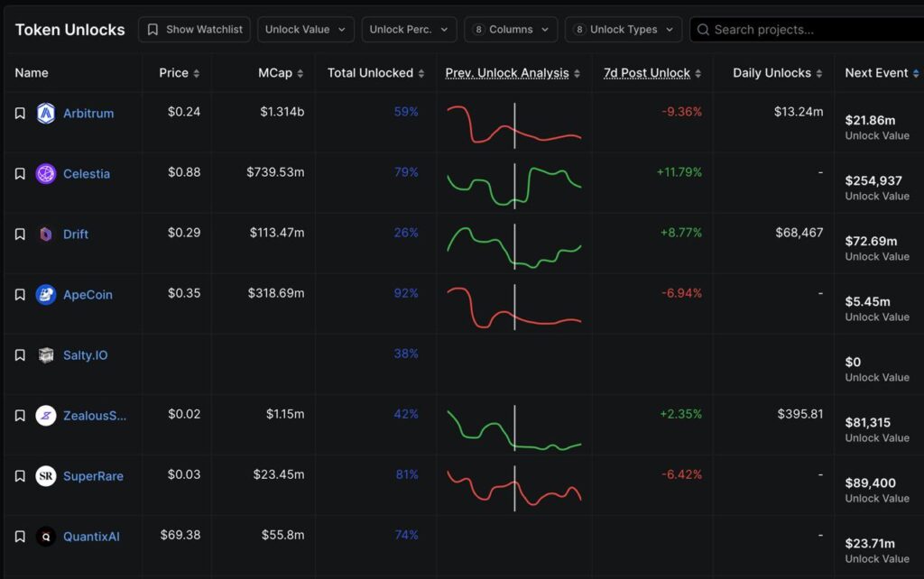924x579 pixels.
Task: Click the Celestia purple logo icon
Action: click(x=46, y=174)
